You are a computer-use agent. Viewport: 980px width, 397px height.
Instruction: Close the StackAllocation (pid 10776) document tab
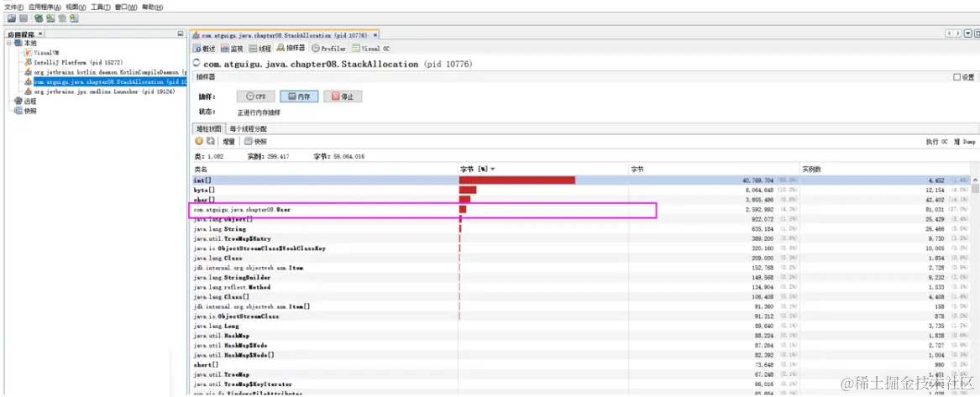click(375, 35)
